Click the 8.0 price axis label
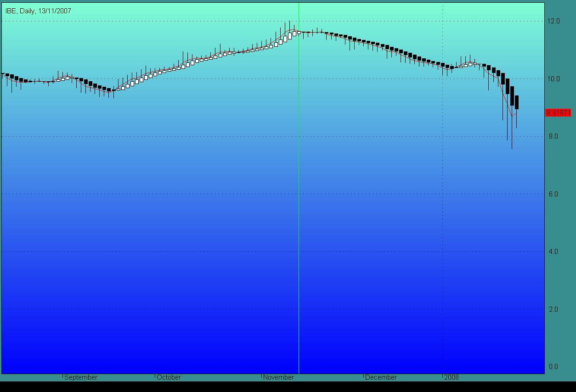 (x=553, y=136)
